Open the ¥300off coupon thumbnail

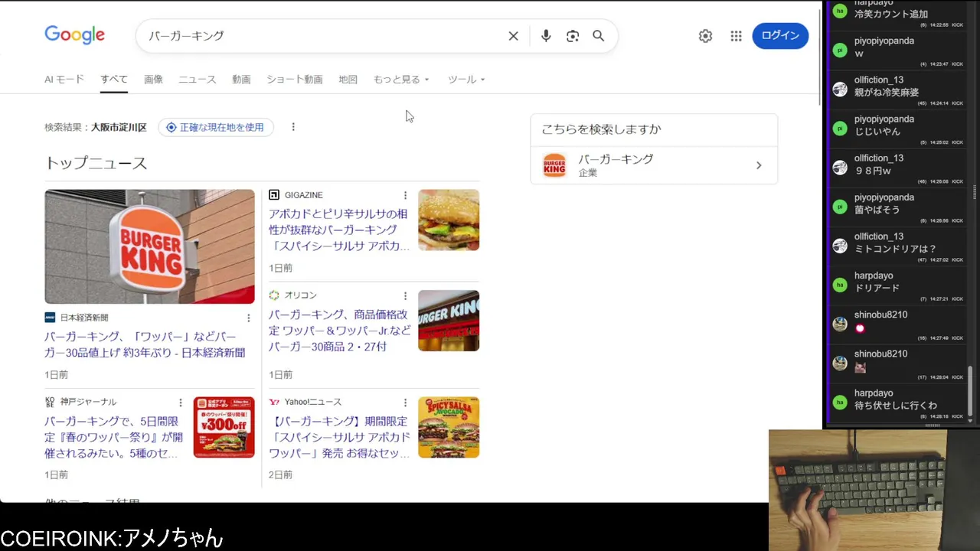[x=224, y=427]
